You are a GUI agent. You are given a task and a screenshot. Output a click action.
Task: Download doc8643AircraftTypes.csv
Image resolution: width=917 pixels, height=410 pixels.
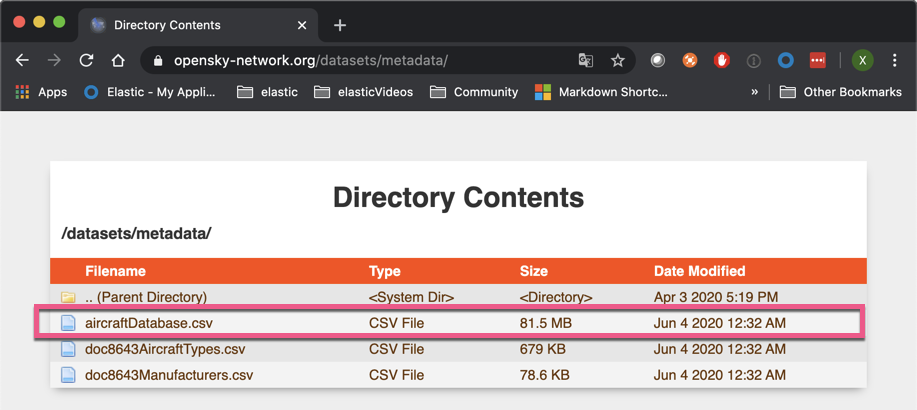(165, 349)
